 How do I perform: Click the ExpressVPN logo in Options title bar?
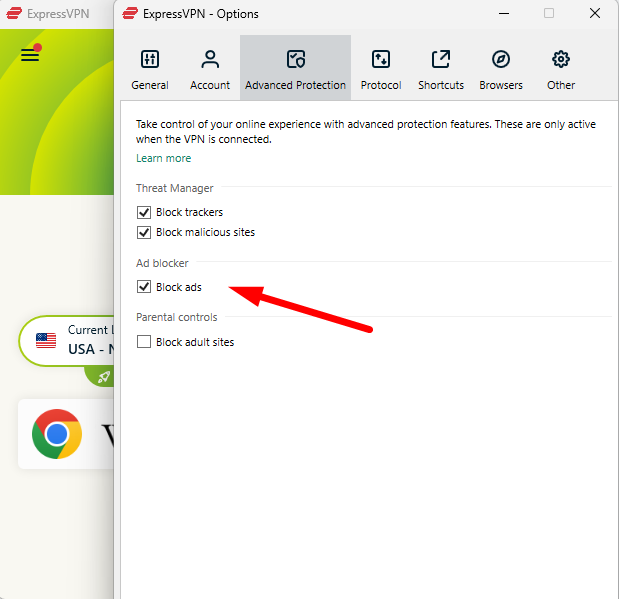[x=130, y=14]
